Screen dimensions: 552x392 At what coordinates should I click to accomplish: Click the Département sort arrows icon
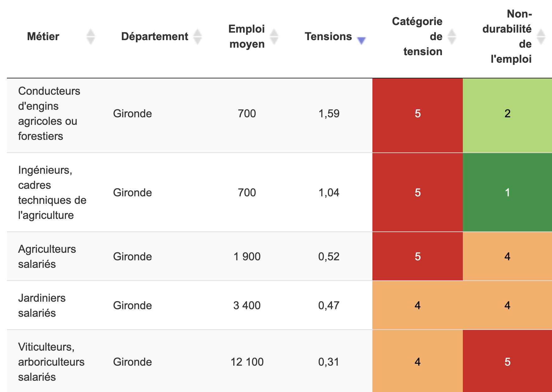pyautogui.click(x=197, y=37)
